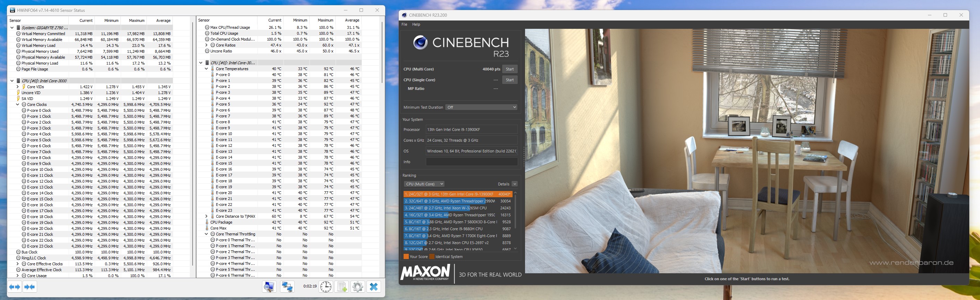Click system icon beside GIGABYTE Z790 group
Image resolution: width=980 pixels, height=300 pixels.
pos(18,28)
